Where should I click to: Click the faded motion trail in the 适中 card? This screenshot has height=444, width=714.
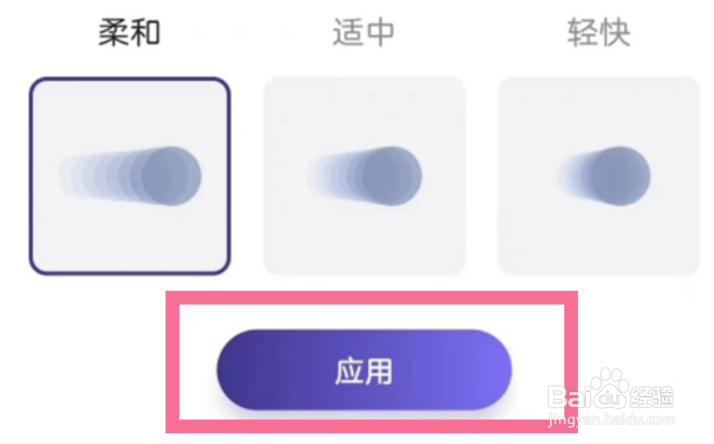(x=335, y=177)
